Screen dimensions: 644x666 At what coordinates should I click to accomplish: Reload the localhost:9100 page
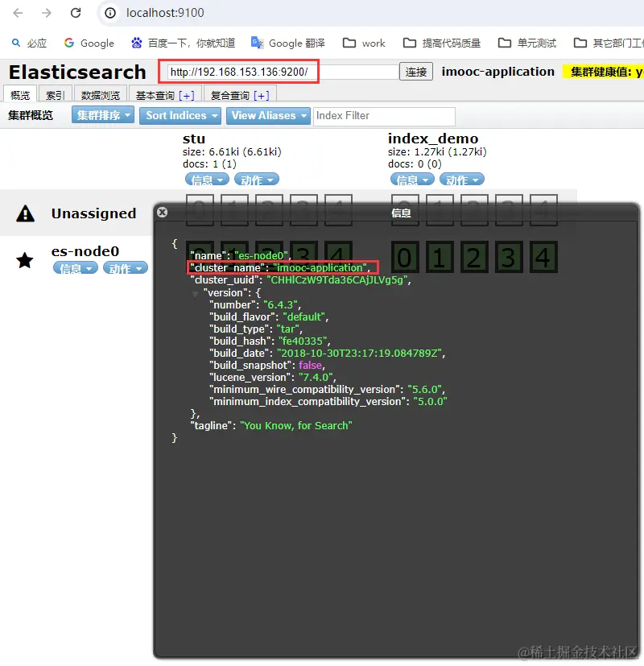(76, 13)
